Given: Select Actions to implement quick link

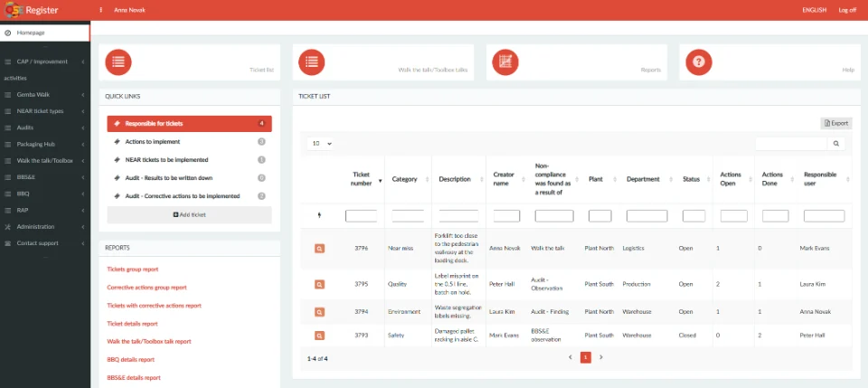Looking at the screenshot, I should pyautogui.click(x=189, y=142).
